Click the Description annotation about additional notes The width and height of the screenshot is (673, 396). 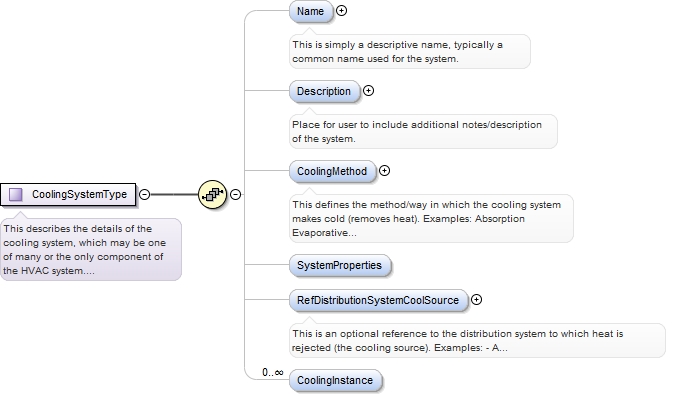(x=423, y=131)
